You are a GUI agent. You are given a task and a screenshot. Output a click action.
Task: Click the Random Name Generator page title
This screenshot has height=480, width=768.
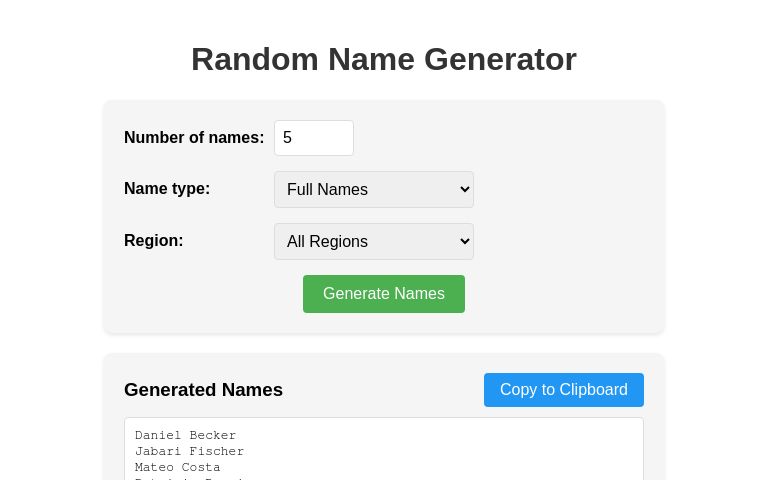tap(384, 60)
